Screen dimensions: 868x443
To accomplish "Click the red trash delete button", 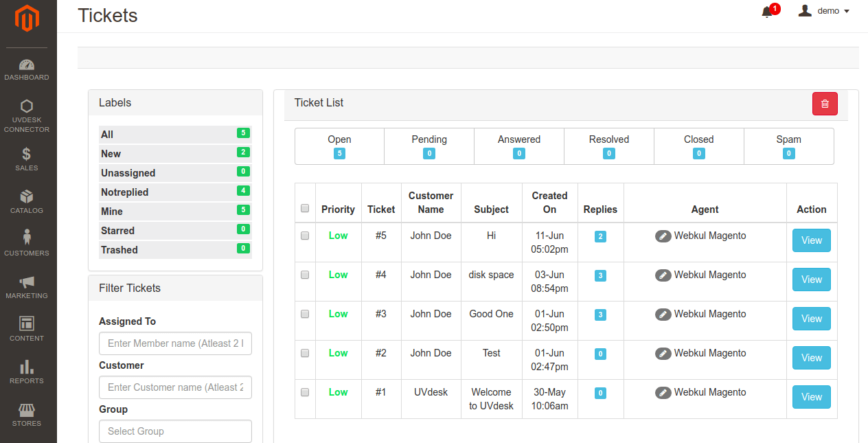I will click(825, 104).
